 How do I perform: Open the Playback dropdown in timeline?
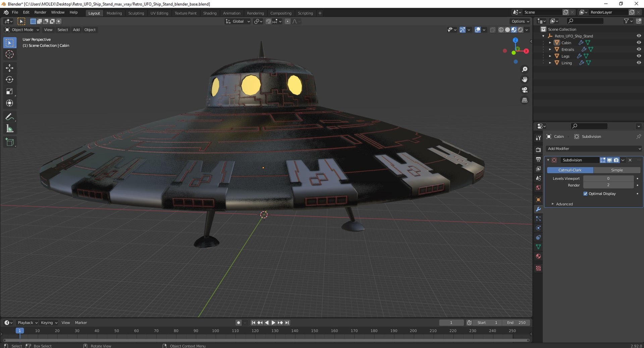tap(27, 323)
